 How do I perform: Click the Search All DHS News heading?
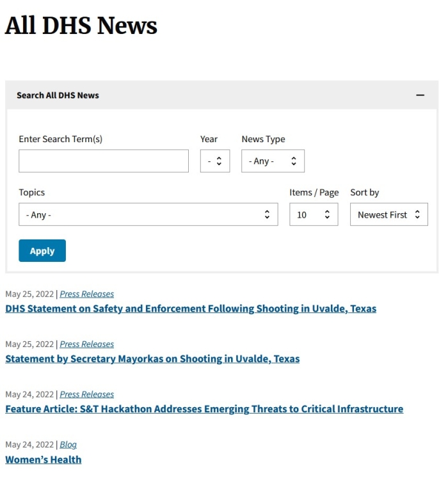tap(58, 95)
